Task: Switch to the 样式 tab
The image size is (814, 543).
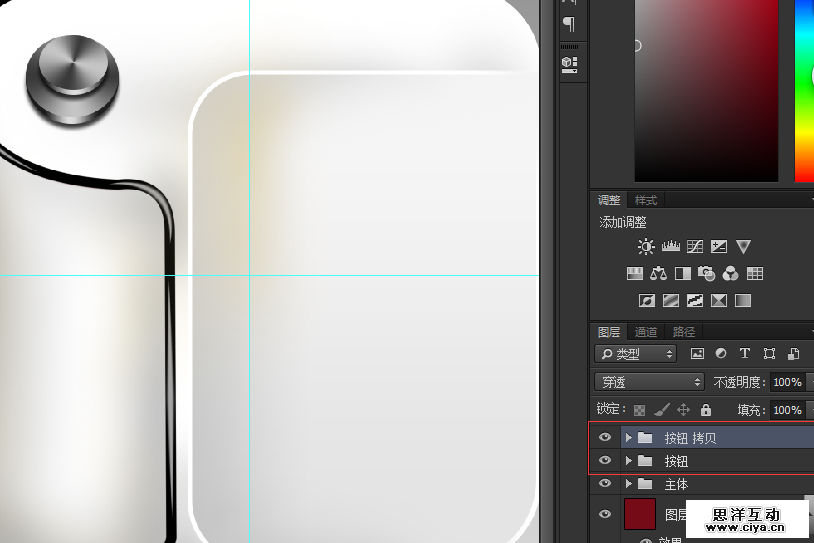Action: click(646, 201)
